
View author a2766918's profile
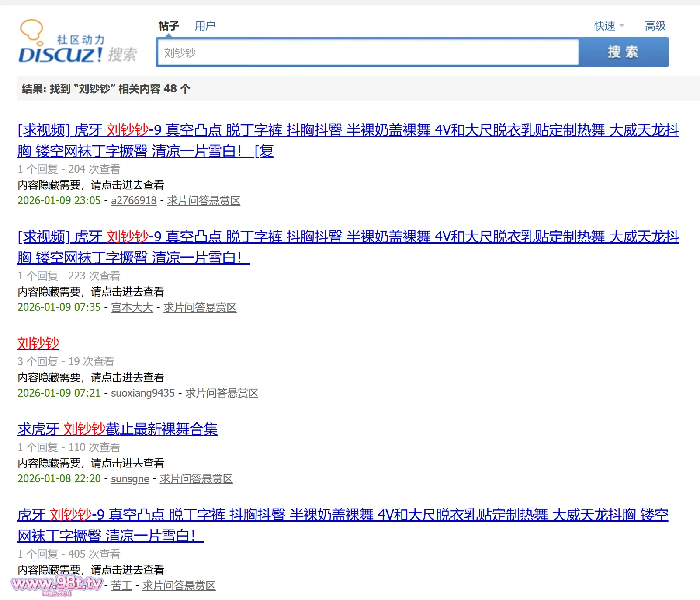pos(134,201)
